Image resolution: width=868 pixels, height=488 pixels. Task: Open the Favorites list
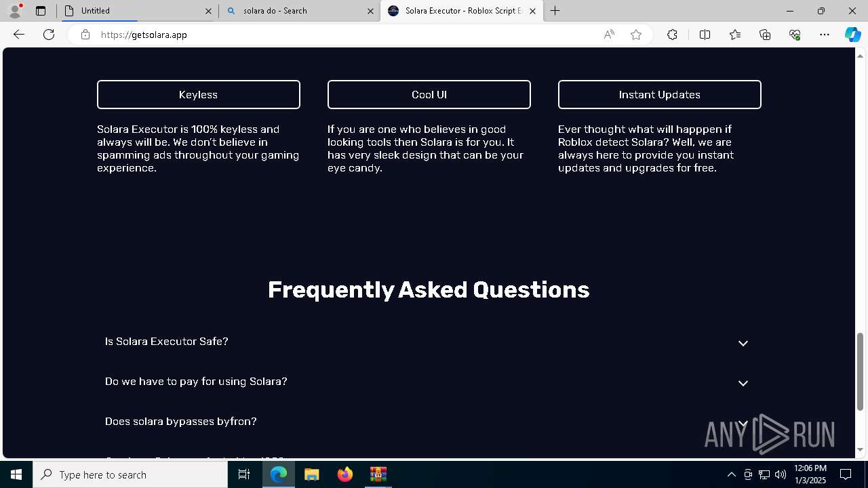[735, 35]
